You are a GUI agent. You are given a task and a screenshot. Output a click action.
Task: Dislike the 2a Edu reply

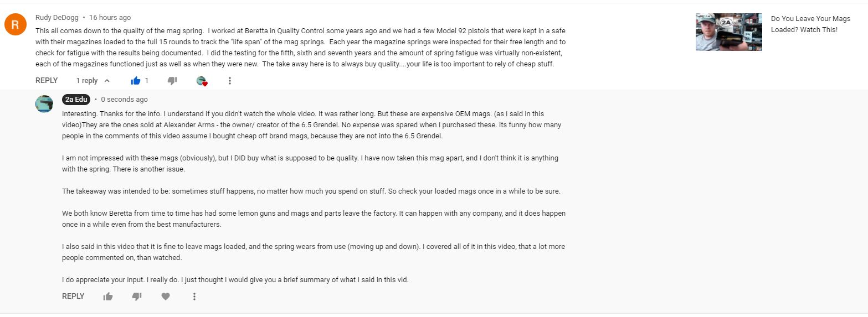(137, 297)
